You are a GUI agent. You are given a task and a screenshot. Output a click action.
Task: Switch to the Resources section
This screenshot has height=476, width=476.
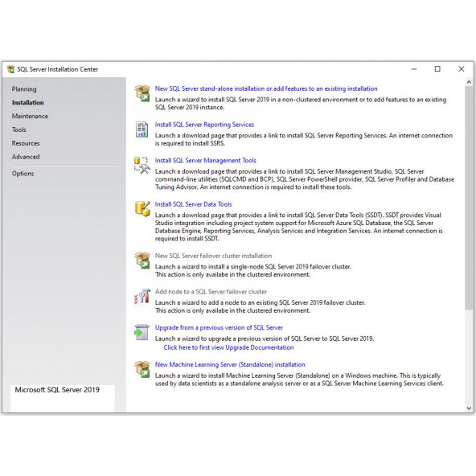(x=26, y=143)
